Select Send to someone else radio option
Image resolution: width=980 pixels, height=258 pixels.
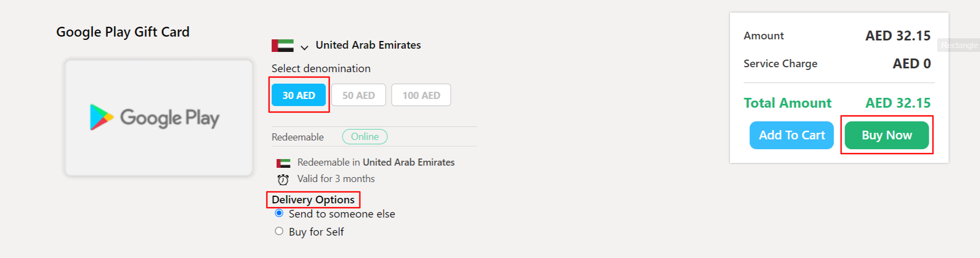[x=279, y=213]
